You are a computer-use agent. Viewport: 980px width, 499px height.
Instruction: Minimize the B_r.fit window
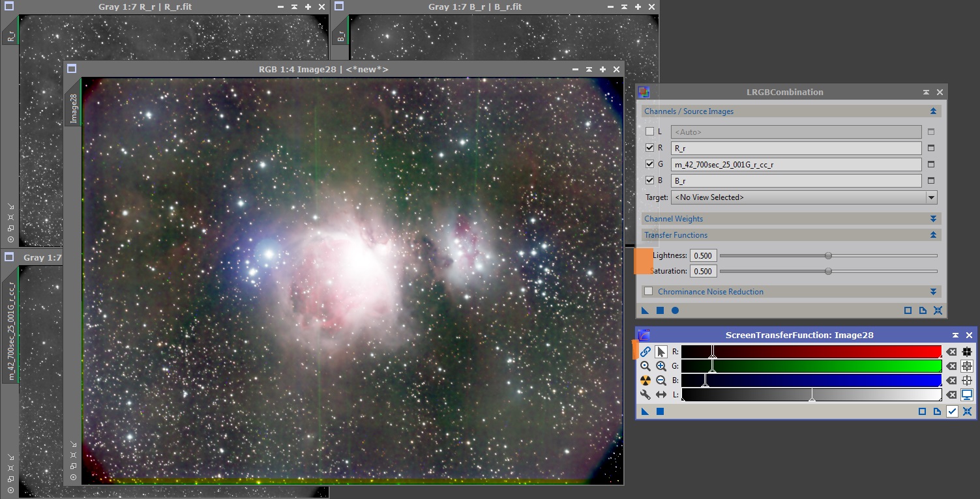click(610, 7)
